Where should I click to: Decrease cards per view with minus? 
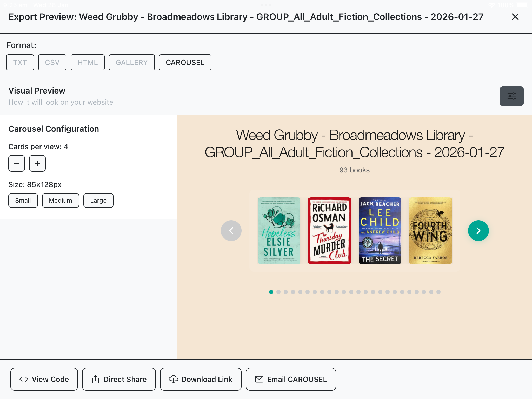[17, 163]
